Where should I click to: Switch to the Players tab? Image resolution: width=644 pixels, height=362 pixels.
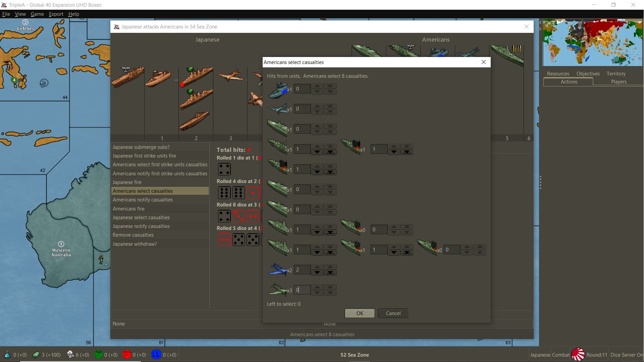pyautogui.click(x=618, y=82)
